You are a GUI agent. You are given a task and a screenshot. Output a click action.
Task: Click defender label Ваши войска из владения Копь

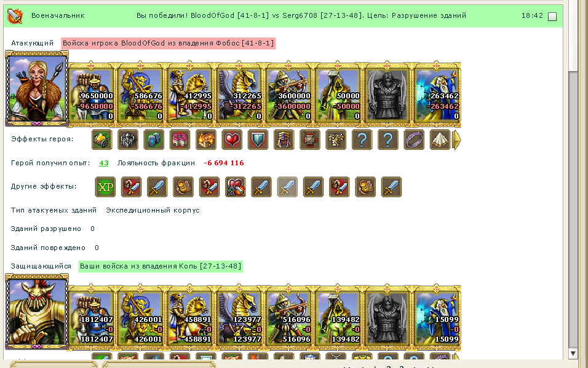coord(161,266)
